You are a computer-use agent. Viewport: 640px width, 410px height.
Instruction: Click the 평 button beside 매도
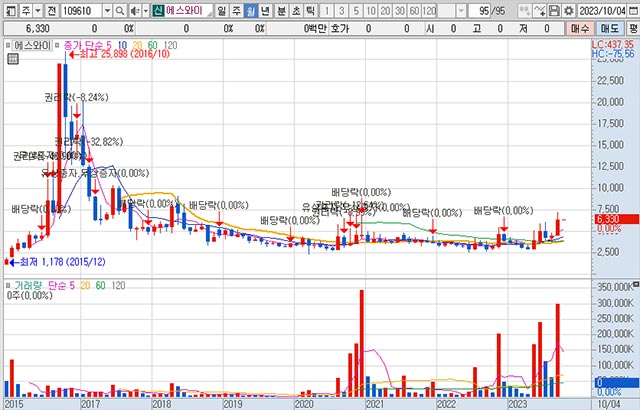[633, 29]
